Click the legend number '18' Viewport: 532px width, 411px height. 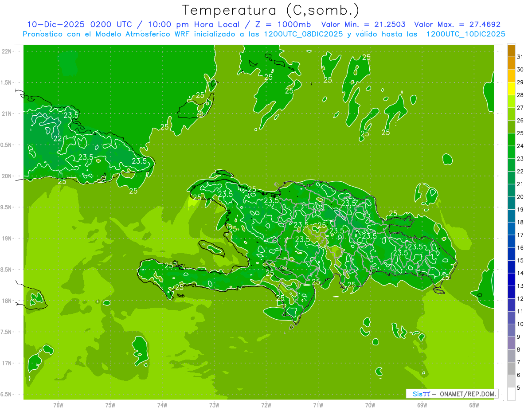click(520, 223)
